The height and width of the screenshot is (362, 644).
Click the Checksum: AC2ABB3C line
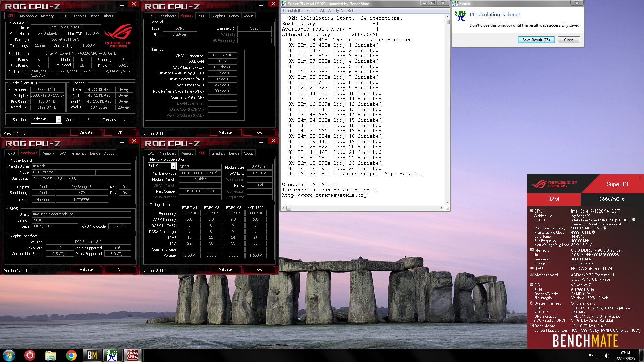point(309,185)
